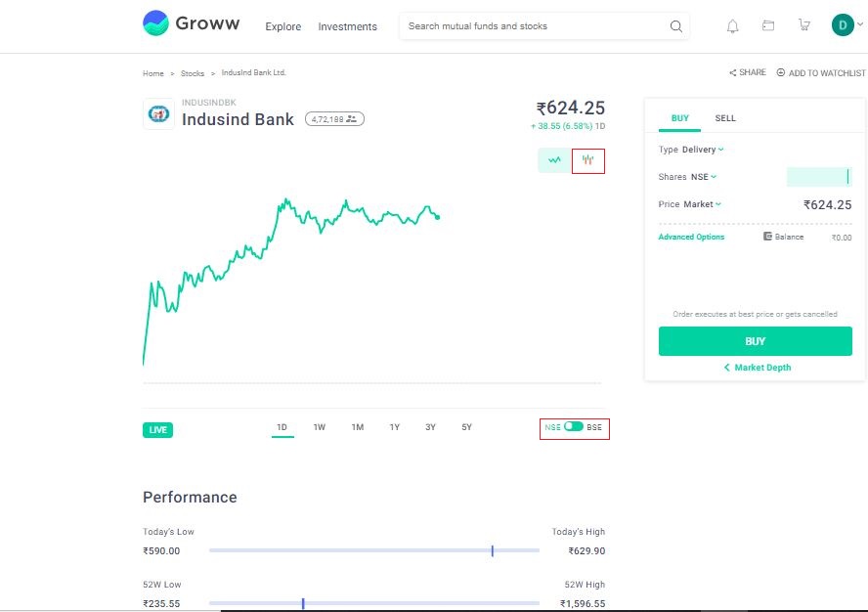Viewport: 868px width, 612px height.
Task: Open the profile avatar menu
Action: click(845, 24)
